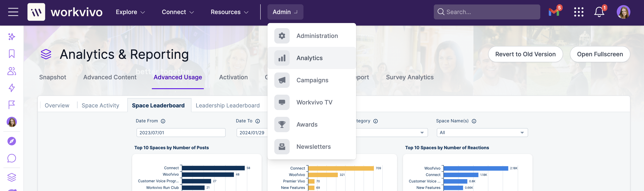Click the yellow Connect 709 bar
This screenshot has height=191, width=644.
(341, 168)
